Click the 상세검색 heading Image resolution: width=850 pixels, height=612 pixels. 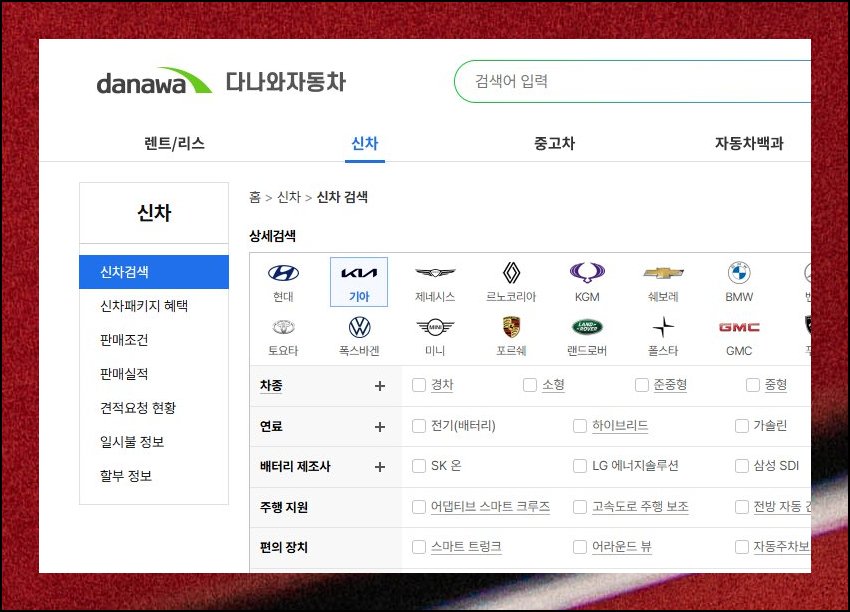coord(272,236)
